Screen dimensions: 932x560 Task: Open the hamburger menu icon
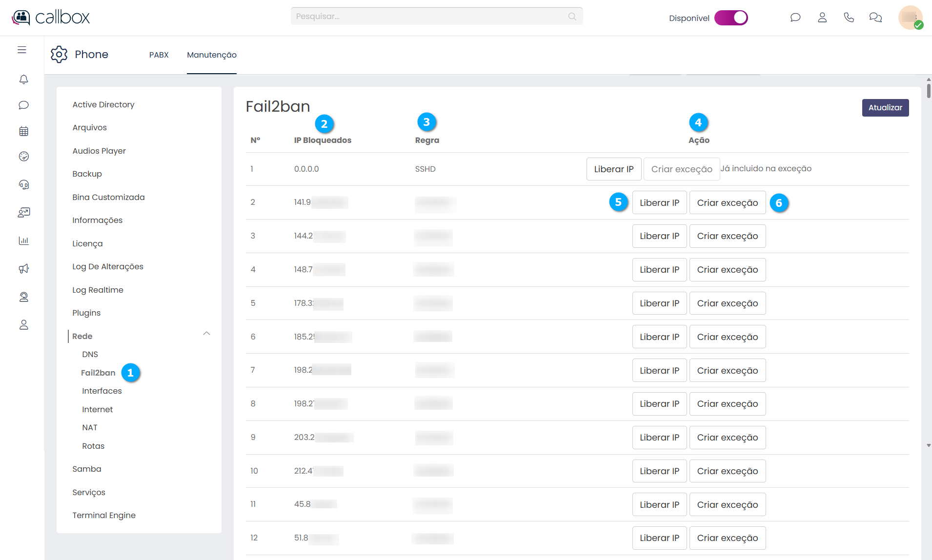[x=22, y=50]
